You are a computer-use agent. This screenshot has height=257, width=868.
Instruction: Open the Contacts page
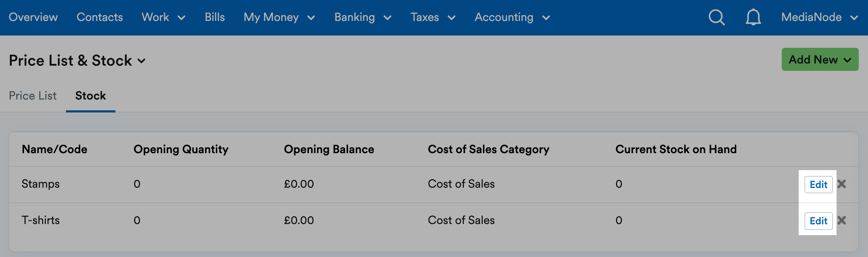tap(100, 17)
